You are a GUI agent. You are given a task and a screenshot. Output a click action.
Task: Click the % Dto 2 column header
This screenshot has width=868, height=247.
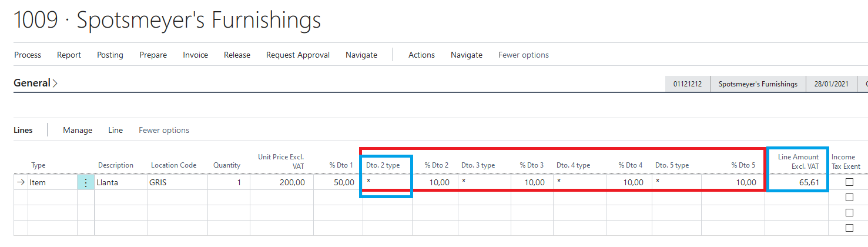[437, 165]
